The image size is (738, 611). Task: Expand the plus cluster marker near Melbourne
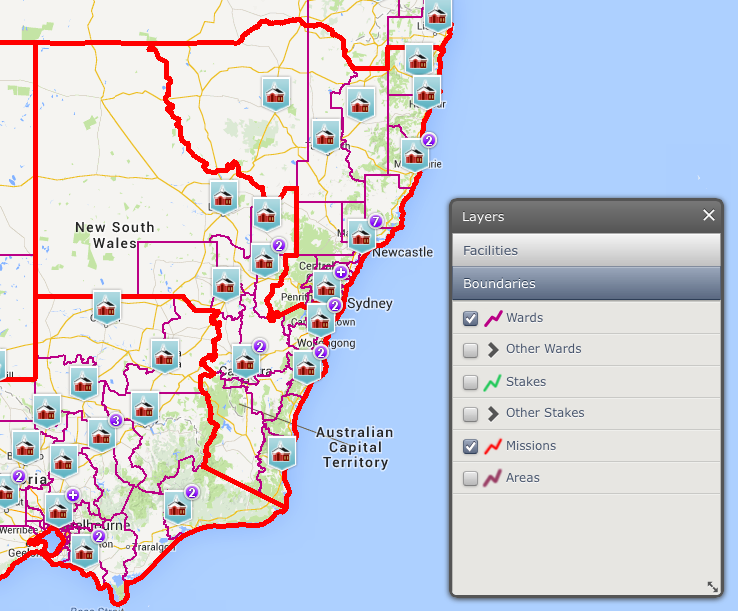(x=59, y=510)
